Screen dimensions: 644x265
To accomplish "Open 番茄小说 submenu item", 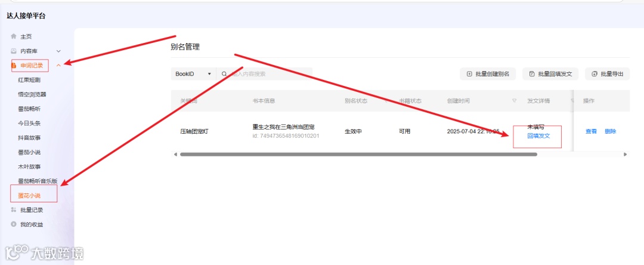I will 29,152.
